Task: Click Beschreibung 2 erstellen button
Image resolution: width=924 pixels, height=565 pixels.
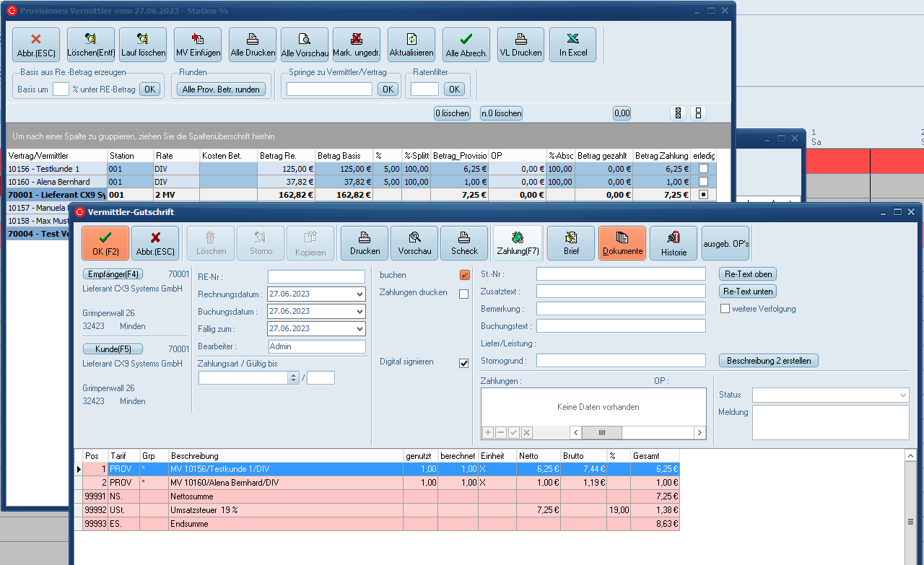Action: tap(768, 361)
